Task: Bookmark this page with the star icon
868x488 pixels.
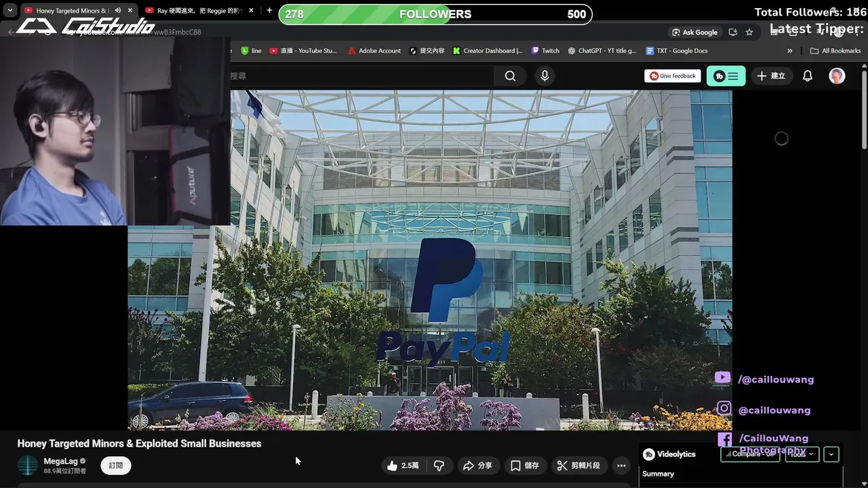Action: click(749, 32)
